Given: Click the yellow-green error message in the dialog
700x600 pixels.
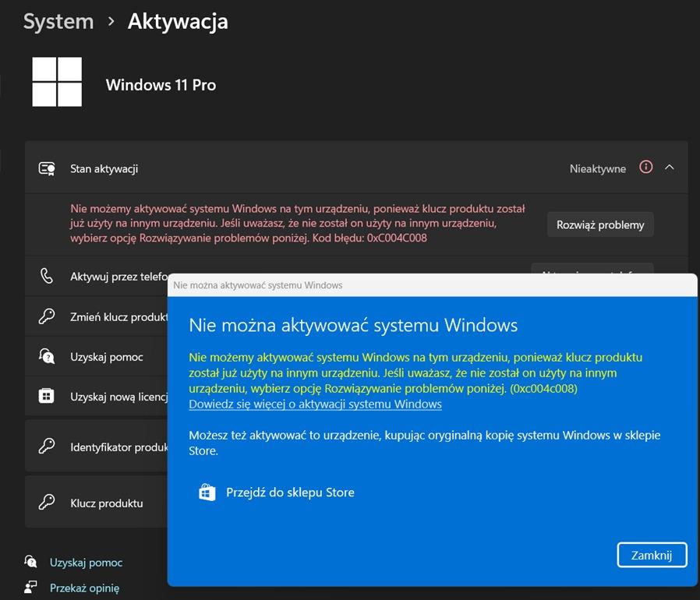Looking at the screenshot, I should pos(415,372).
